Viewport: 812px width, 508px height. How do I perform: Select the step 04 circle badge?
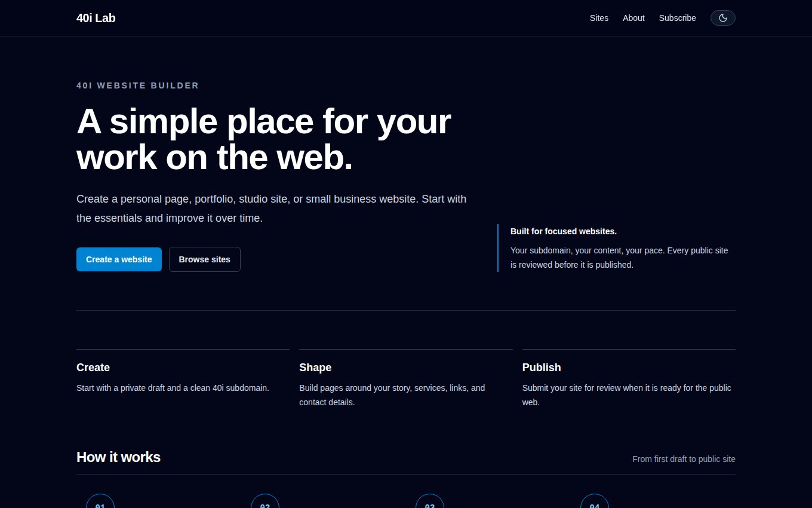pos(595,501)
